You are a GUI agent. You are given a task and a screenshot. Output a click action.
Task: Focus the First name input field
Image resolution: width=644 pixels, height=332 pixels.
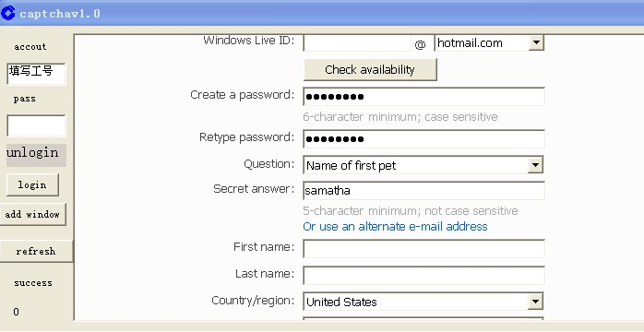pos(423,249)
